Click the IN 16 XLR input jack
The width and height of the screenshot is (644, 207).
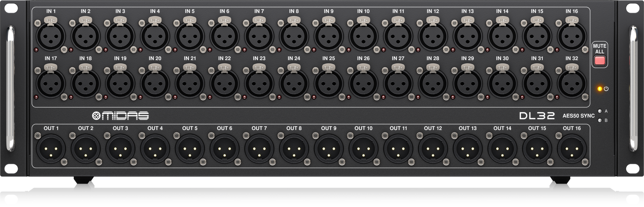572,36
